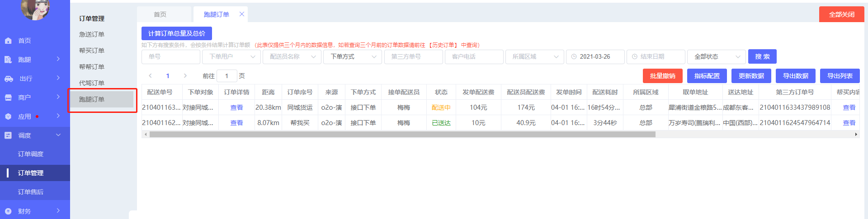Select page 1 in pagination

click(168, 76)
